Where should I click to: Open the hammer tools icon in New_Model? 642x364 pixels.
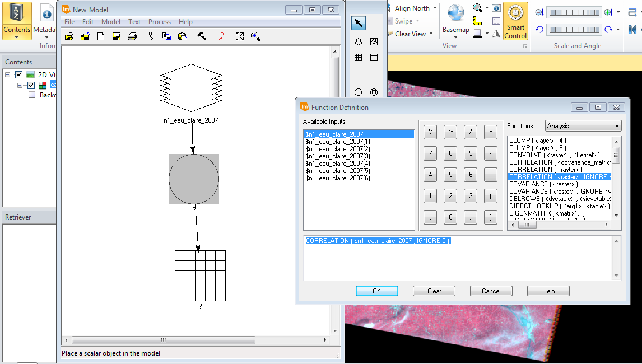(202, 36)
